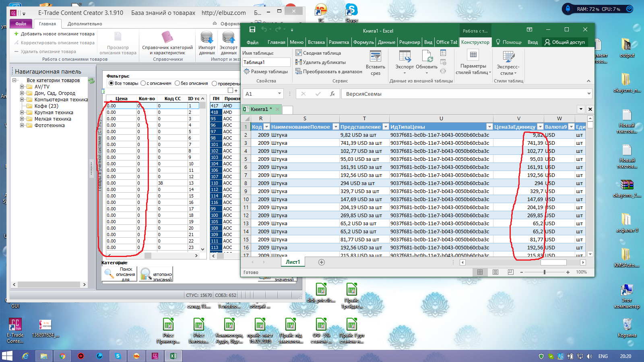Click the Вход sign-in link in Excel

[x=533, y=42]
